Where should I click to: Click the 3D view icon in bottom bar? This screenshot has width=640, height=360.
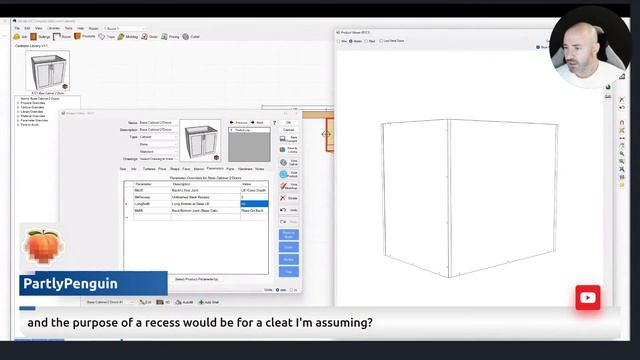pyautogui.click(x=160, y=302)
